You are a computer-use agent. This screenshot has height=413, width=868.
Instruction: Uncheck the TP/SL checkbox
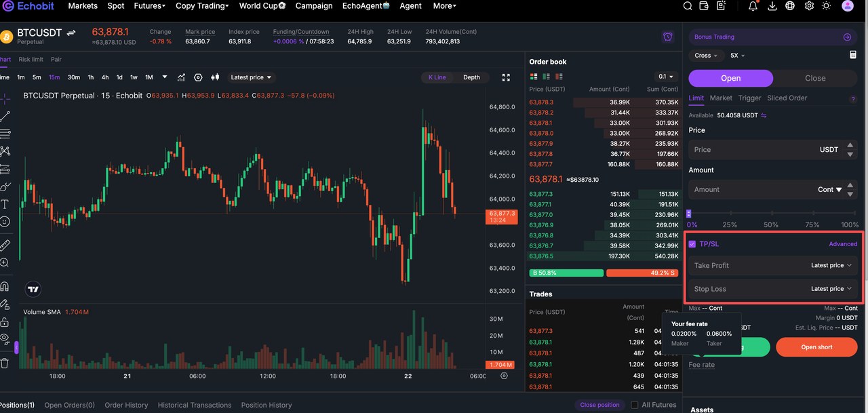coord(692,244)
